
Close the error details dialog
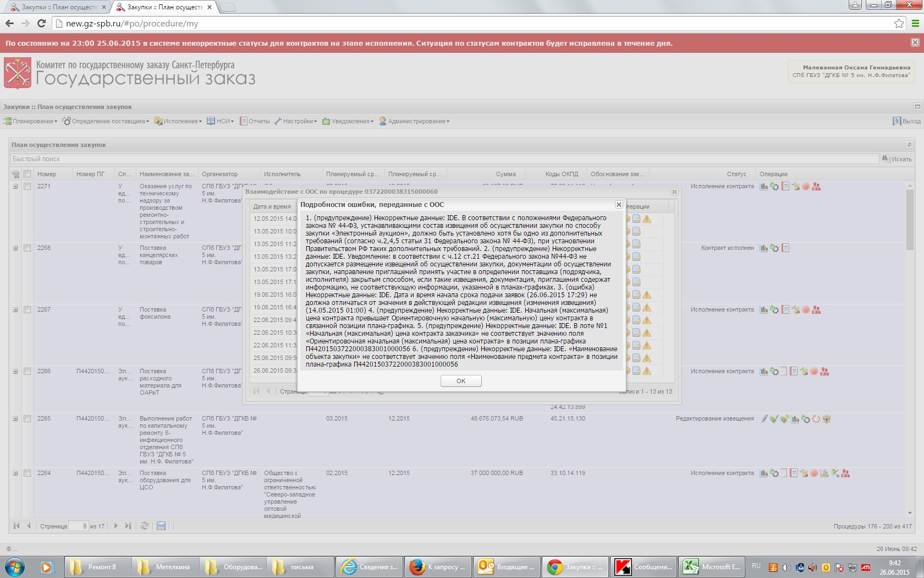click(x=619, y=205)
